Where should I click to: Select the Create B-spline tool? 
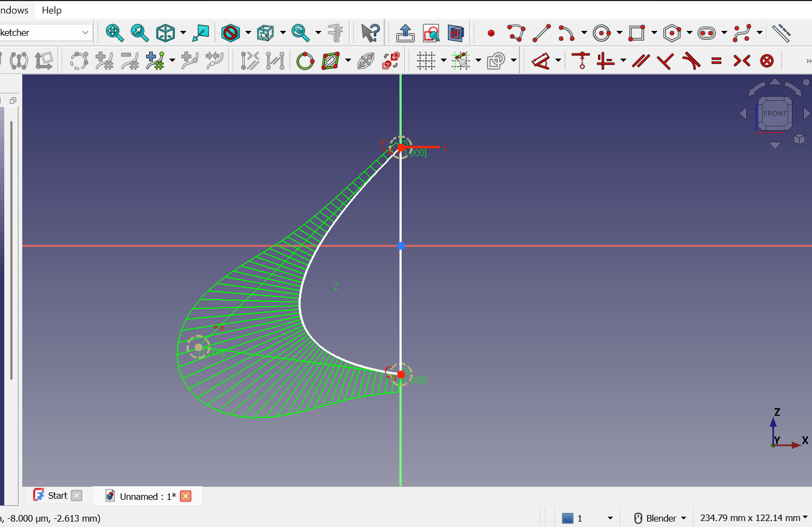(x=742, y=33)
